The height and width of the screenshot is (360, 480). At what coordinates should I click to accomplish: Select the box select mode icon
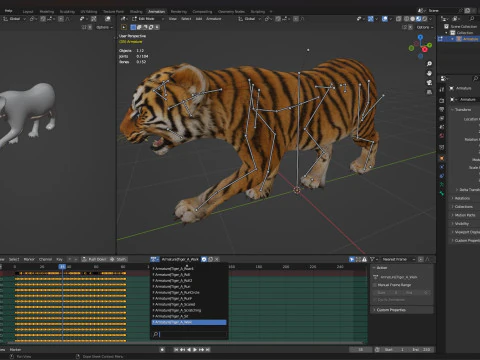coord(133,27)
